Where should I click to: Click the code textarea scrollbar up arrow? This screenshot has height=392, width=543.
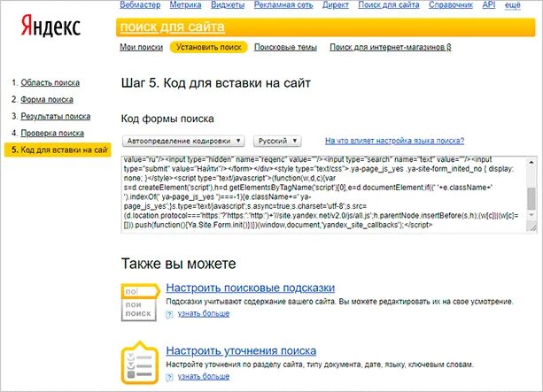(x=531, y=162)
